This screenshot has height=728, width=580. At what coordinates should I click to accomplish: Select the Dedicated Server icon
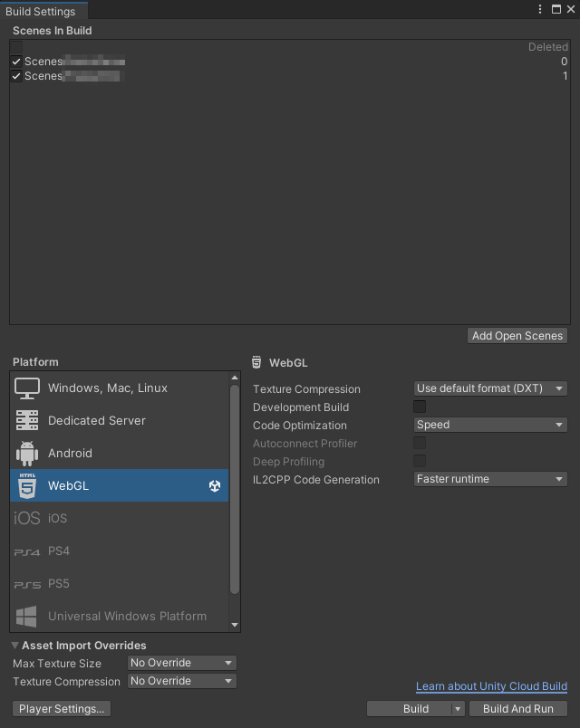click(x=27, y=421)
